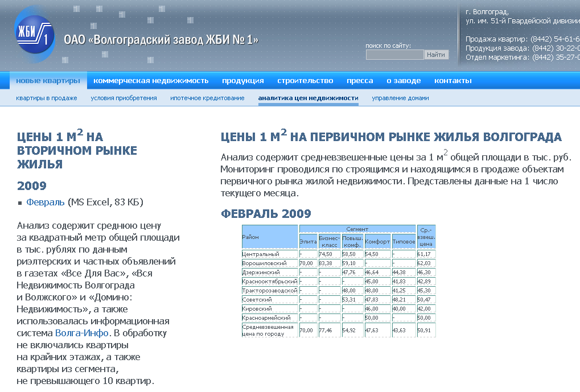Click the ФЕВРАЛЬ 2009 heading
This screenshot has height=392, width=580.
(266, 214)
